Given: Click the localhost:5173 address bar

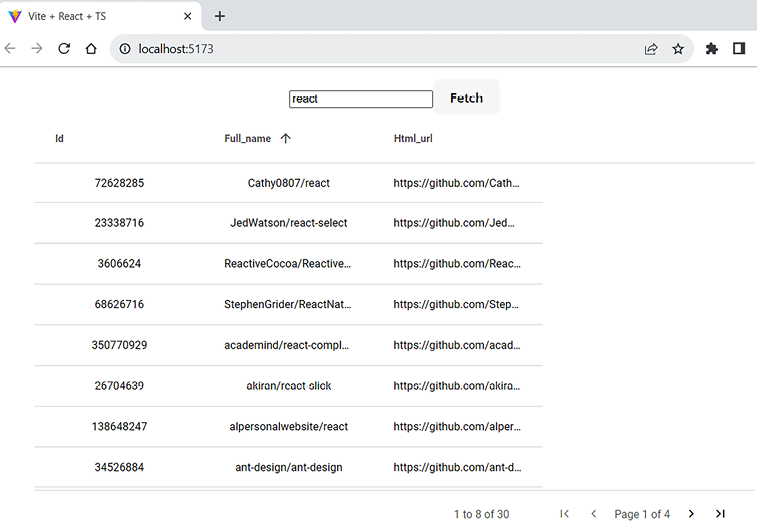Looking at the screenshot, I should pos(380,48).
